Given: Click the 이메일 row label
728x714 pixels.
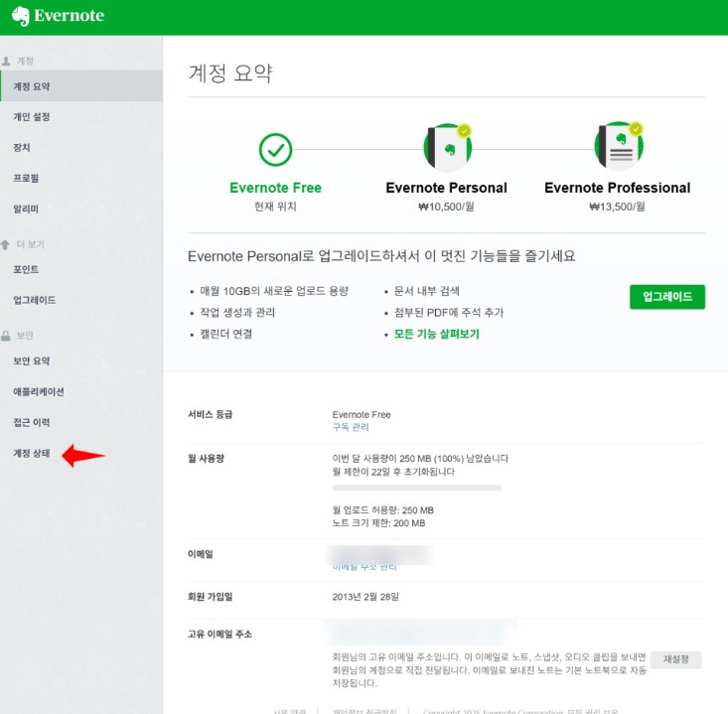Looking at the screenshot, I should tap(200, 554).
